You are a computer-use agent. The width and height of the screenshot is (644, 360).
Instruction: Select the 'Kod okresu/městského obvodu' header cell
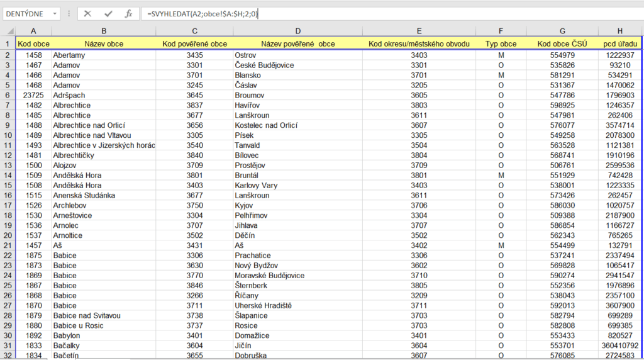tap(419, 44)
